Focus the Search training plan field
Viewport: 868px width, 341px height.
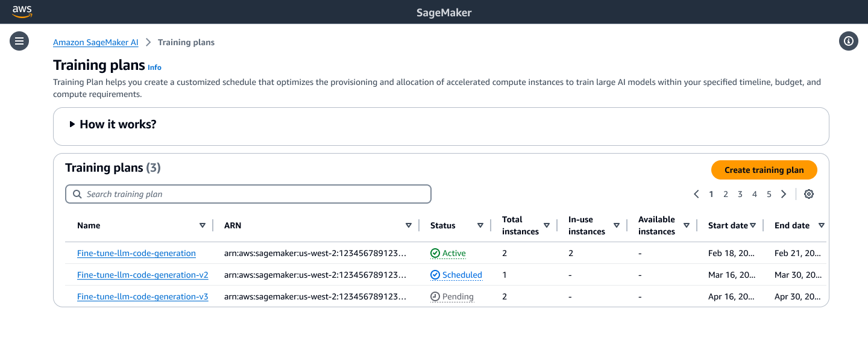pos(248,194)
